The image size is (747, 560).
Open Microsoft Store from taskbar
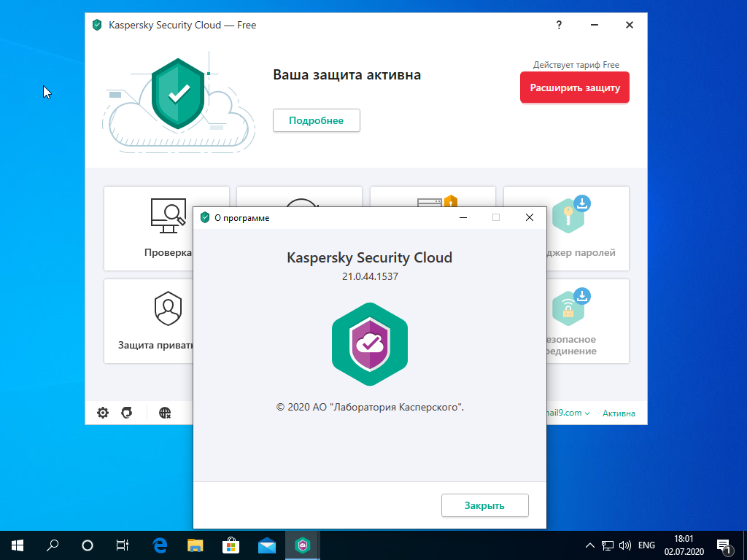pyautogui.click(x=231, y=545)
